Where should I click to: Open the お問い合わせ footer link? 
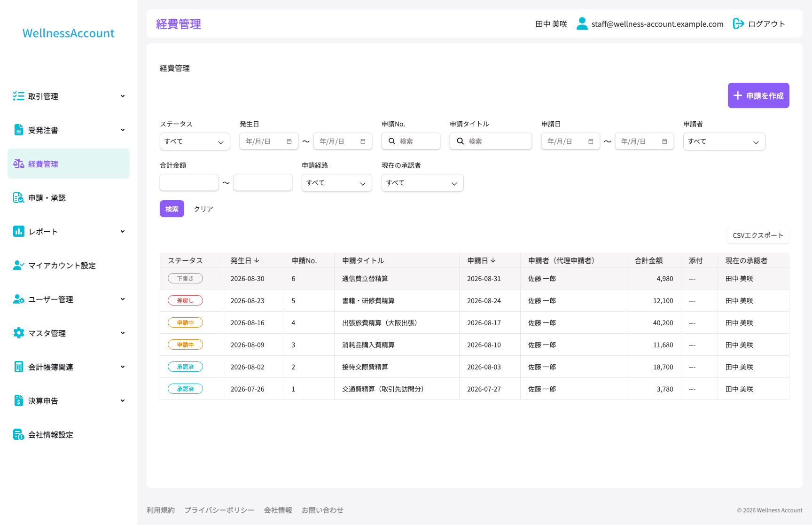click(322, 510)
